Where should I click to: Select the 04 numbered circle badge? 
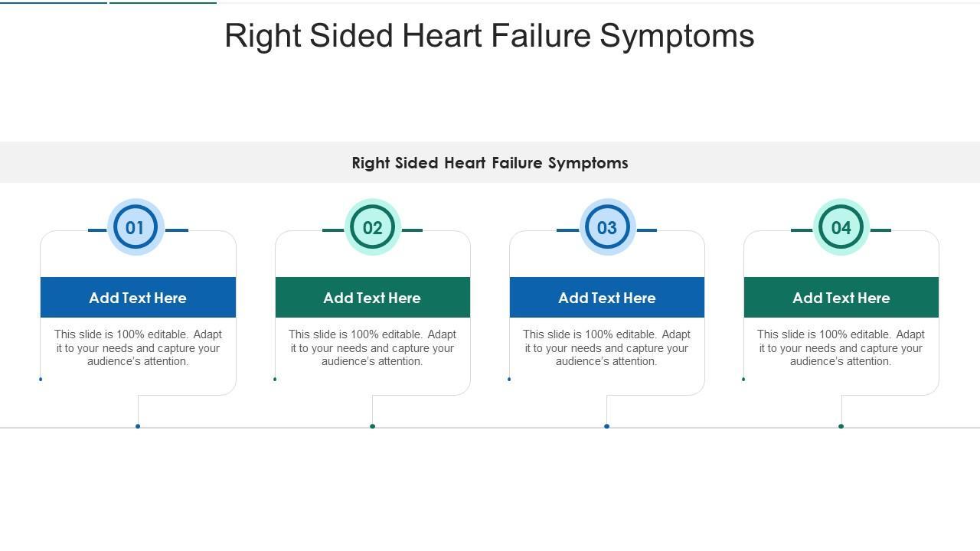coord(841,227)
